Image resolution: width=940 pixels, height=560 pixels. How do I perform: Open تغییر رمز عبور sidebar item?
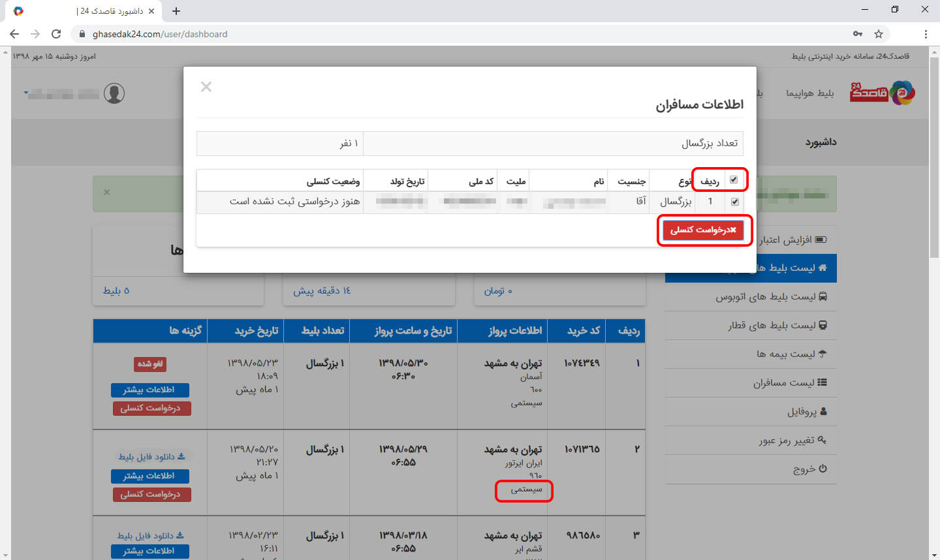[751, 440]
